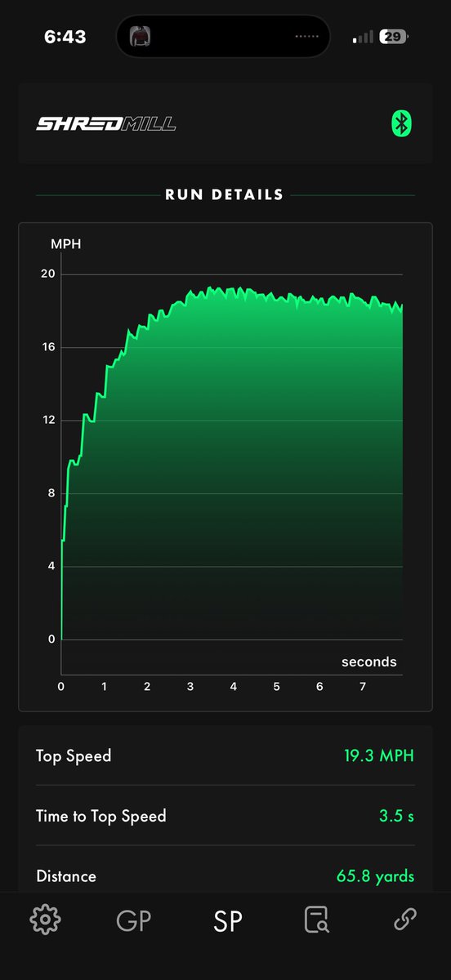Tap the cellular signal bars
The image size is (451, 980).
(x=363, y=37)
